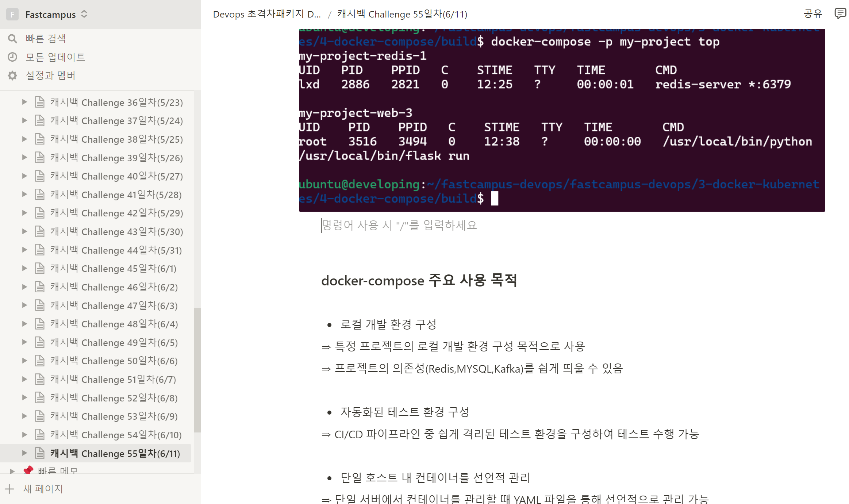849x504 pixels.
Task: Expand Challenge 55일차(6/11) page toggle
Action: 24,453
